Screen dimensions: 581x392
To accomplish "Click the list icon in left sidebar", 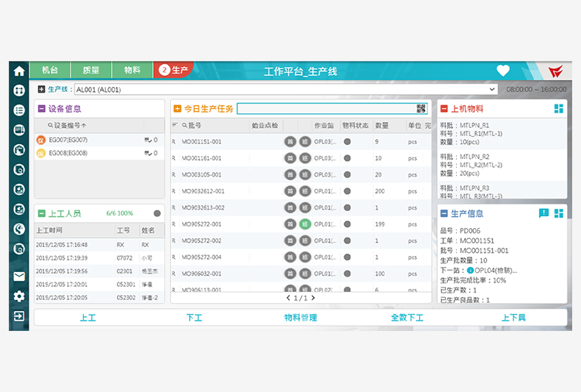I will pyautogui.click(x=19, y=110).
